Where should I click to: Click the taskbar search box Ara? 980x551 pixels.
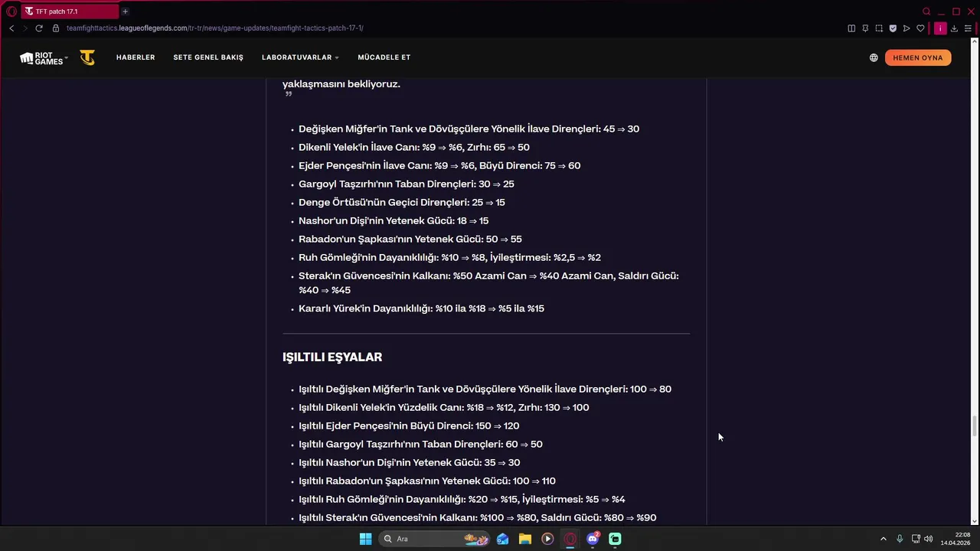[x=435, y=539]
